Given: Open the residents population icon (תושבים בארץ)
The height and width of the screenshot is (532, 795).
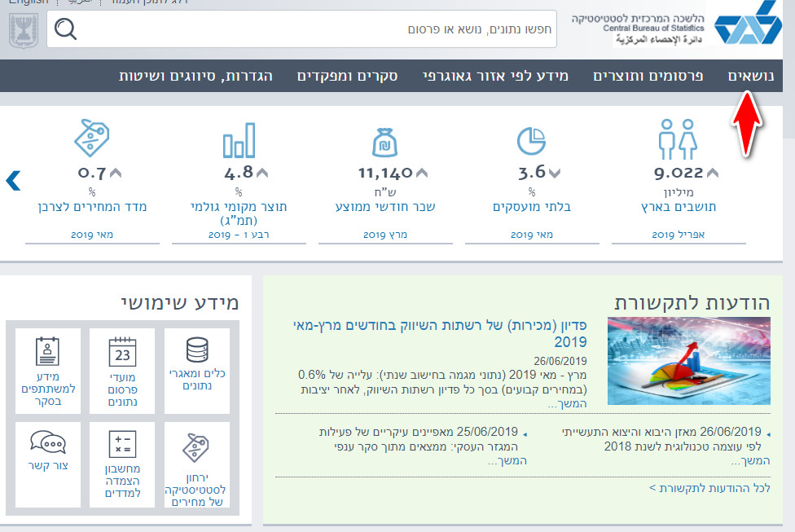Looking at the screenshot, I should click(678, 139).
